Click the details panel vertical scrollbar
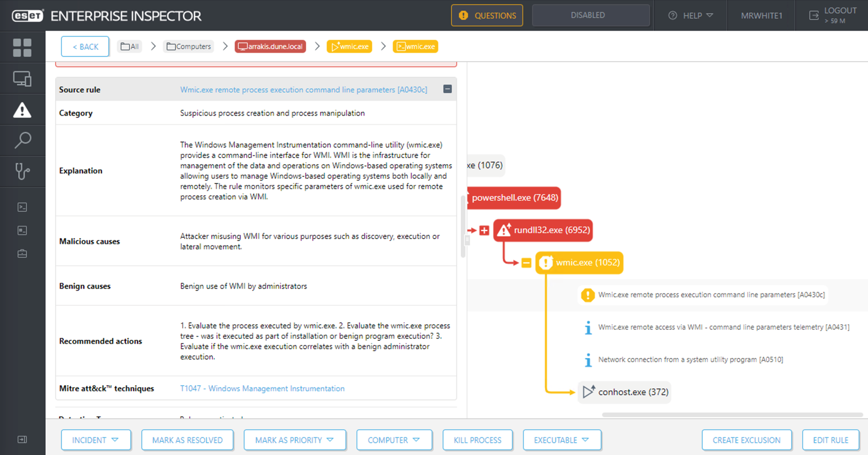Screen dimensions: 868x455 point(463,226)
